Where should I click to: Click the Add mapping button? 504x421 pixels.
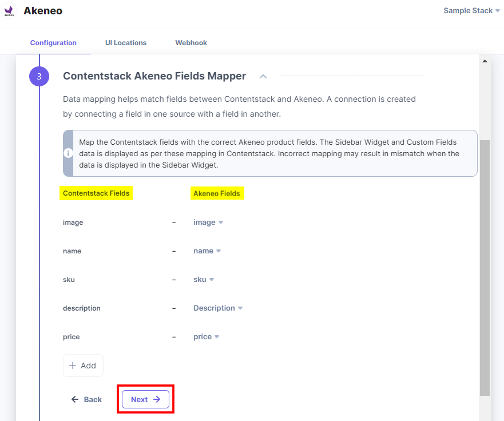83,366
